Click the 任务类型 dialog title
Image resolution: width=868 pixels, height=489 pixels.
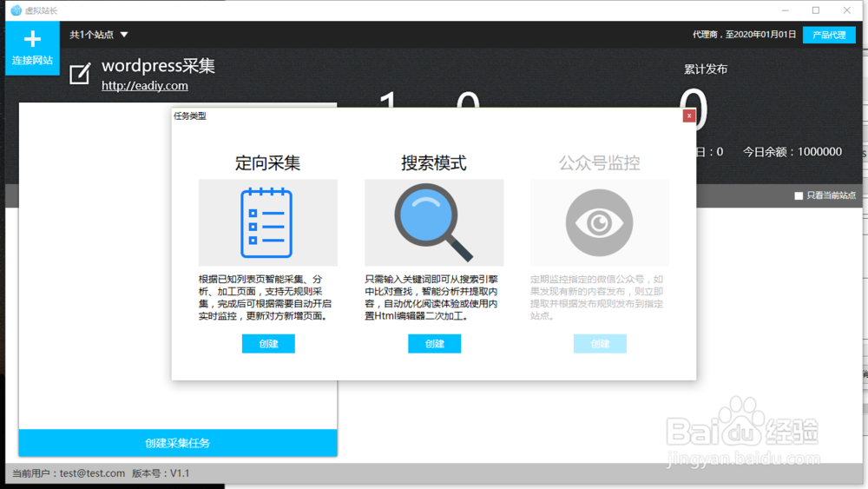[x=190, y=116]
